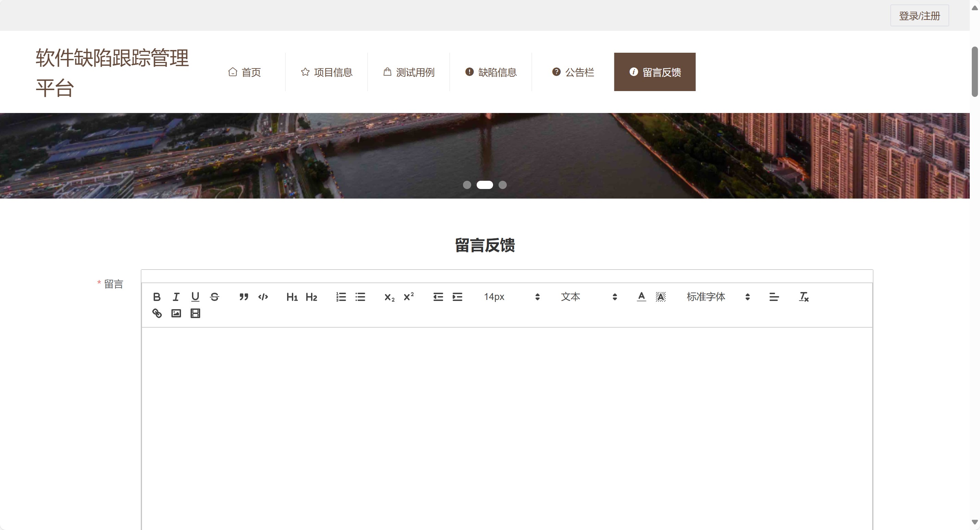Start an ordered numbered list
This screenshot has height=530, width=980.
341,297
